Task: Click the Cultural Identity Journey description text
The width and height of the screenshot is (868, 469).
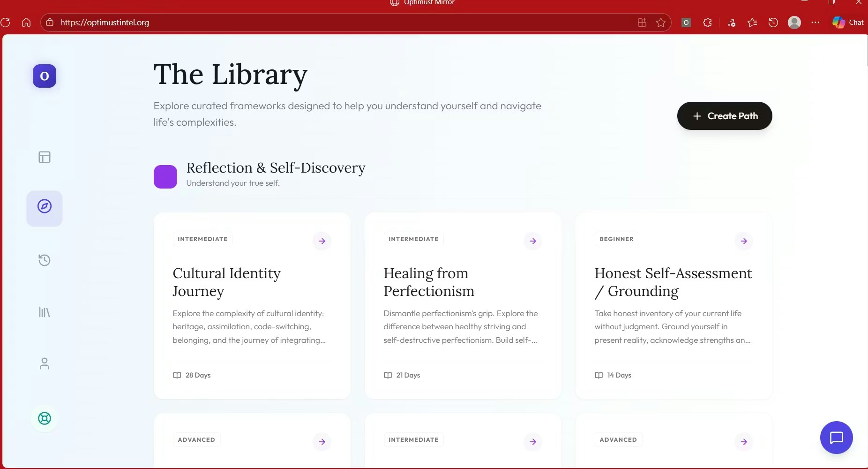Action: point(249,327)
